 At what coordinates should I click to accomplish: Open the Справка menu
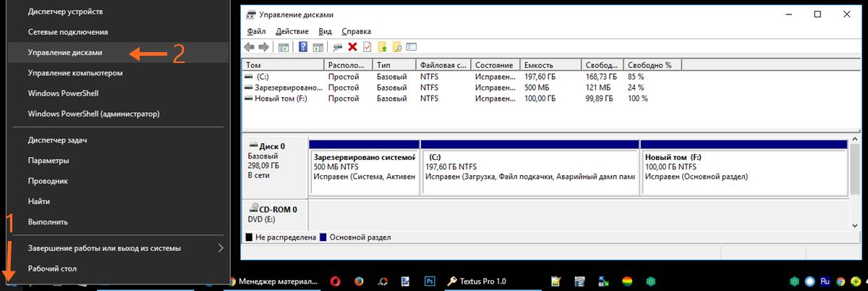356,32
